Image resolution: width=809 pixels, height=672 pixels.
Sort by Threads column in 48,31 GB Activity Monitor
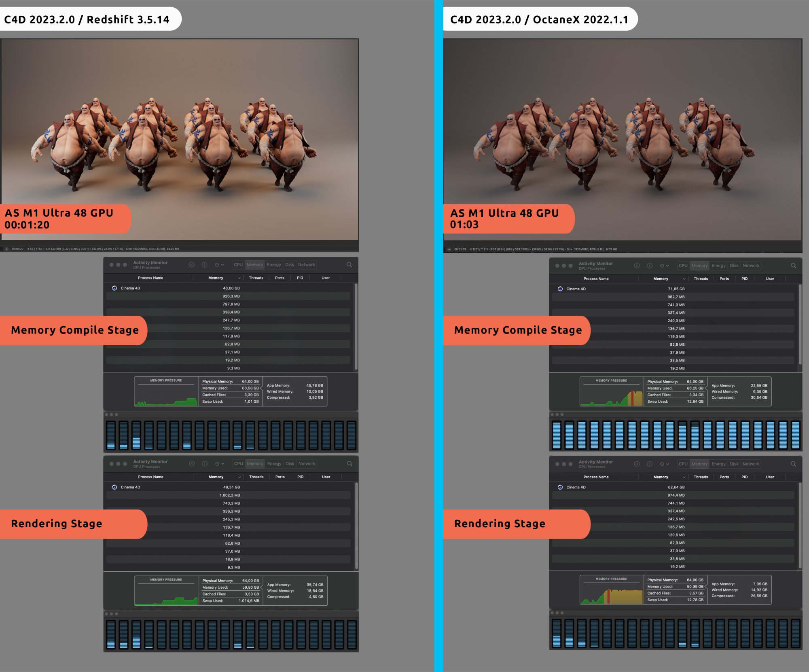256,477
